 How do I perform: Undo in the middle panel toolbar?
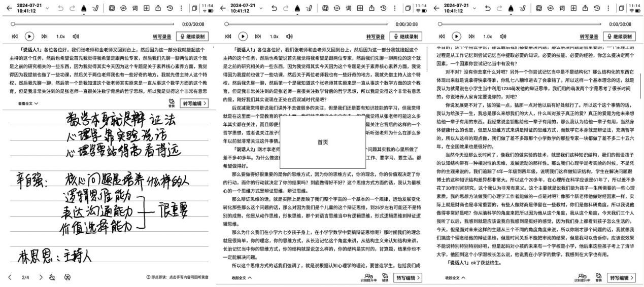[274, 8]
